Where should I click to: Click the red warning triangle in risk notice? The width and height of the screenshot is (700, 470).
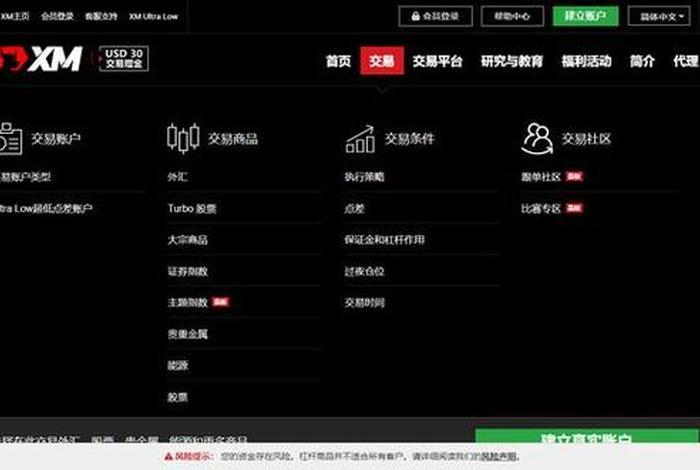[168, 457]
